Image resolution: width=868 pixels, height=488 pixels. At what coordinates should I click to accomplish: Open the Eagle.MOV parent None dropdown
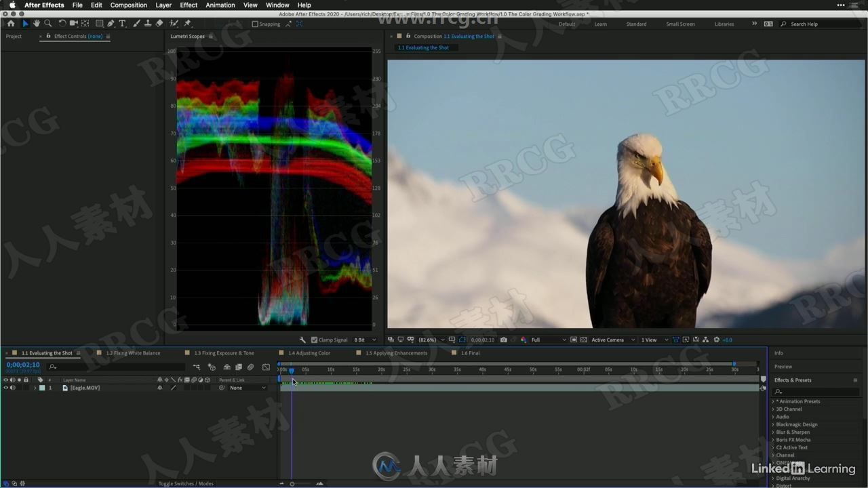248,388
